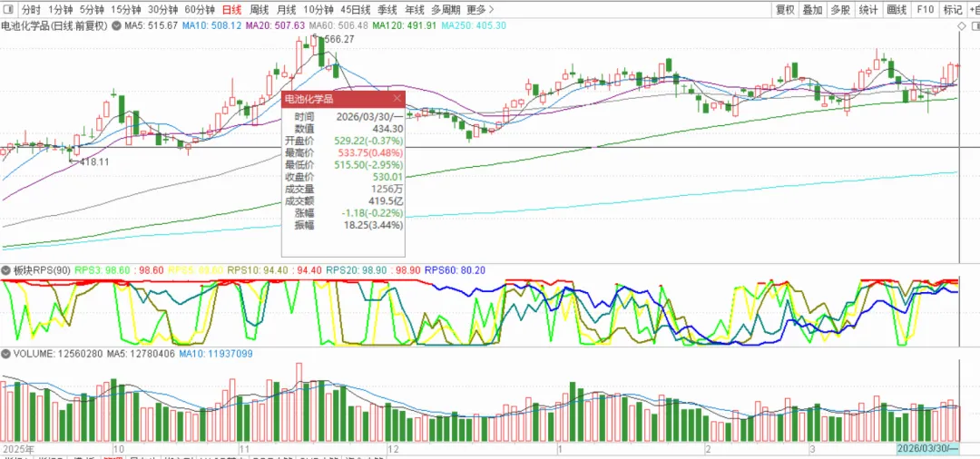Click the MA60: 506.48 label
980x459 pixels.
(x=338, y=25)
